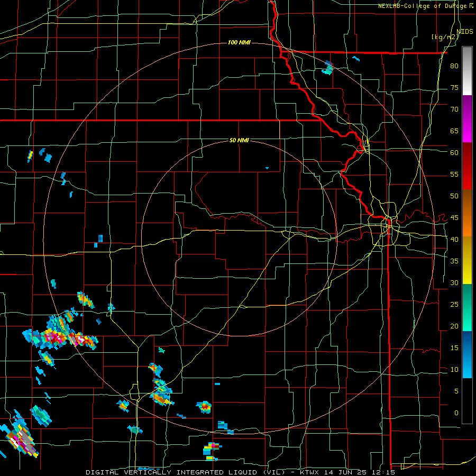The width and height of the screenshot is (476, 476).
Task: Click the 25 value on the legend
Action: pos(454,305)
